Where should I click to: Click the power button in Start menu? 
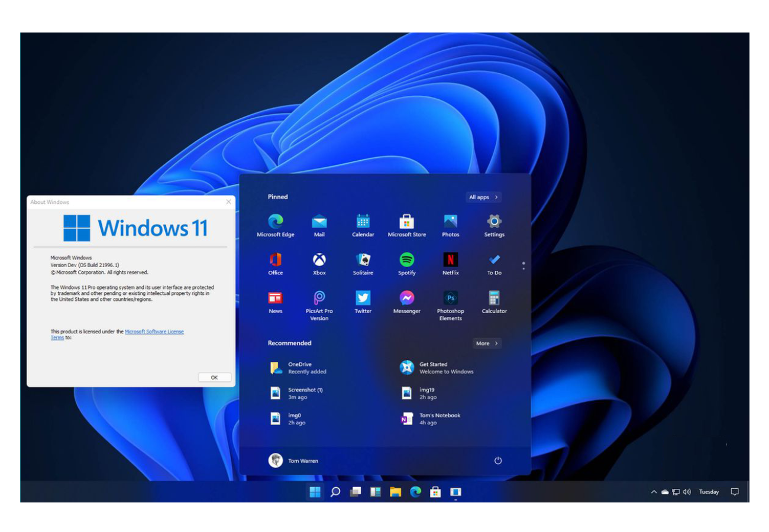pyautogui.click(x=498, y=460)
